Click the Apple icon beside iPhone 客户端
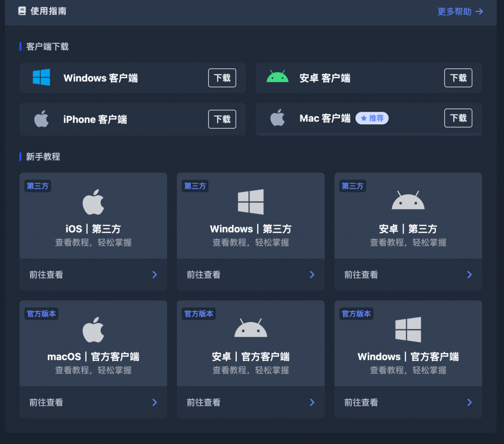Screen dimensions: 504x444 [41, 119]
